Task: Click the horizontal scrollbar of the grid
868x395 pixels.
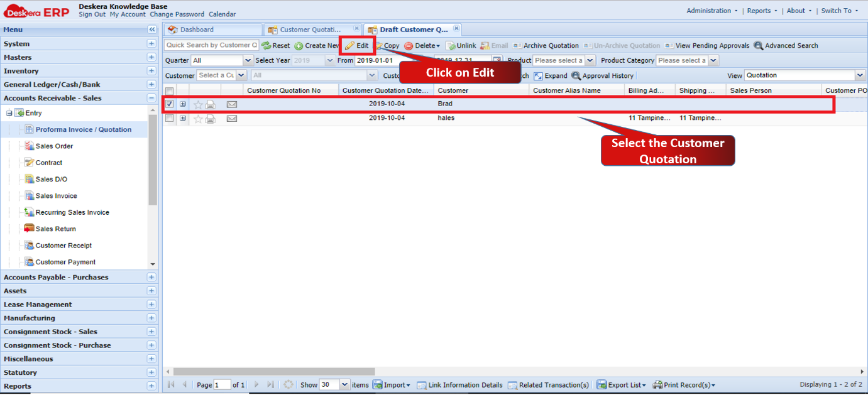Action: [x=274, y=372]
